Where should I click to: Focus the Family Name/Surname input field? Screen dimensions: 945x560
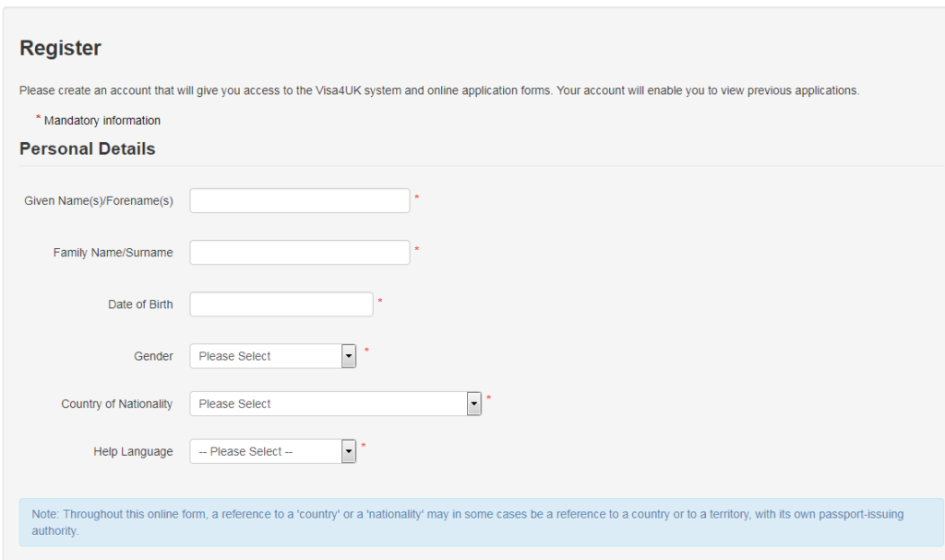[x=299, y=253]
